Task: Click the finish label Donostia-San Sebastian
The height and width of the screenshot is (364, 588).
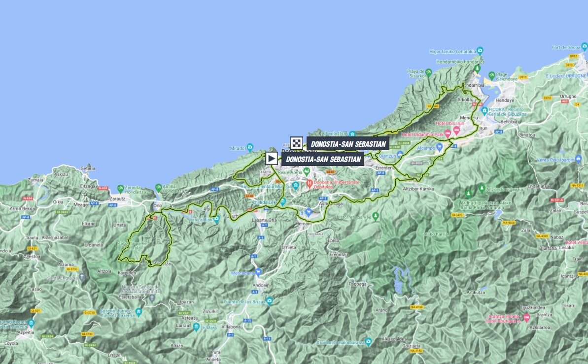Action: tap(348, 144)
